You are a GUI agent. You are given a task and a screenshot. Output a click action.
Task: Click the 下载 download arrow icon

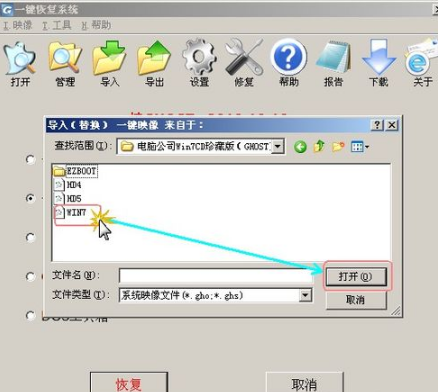379,64
